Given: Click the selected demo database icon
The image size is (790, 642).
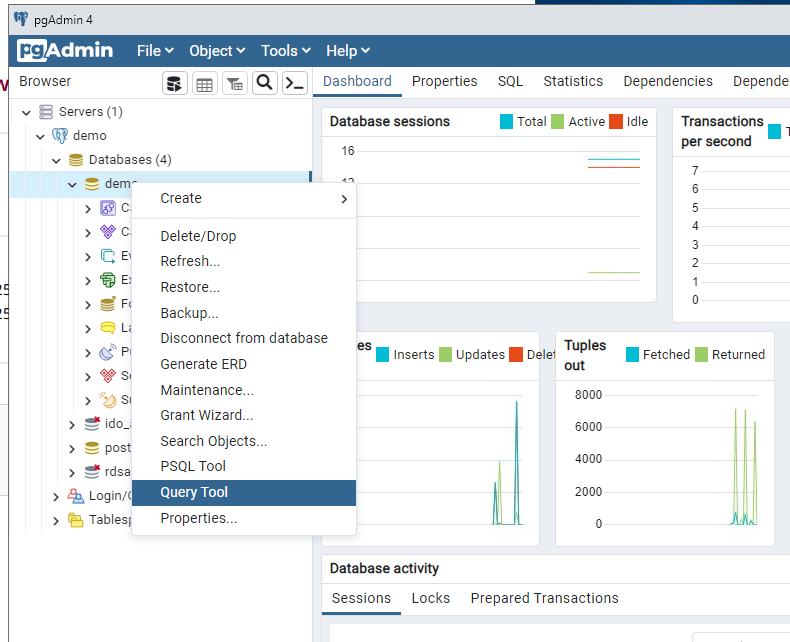Looking at the screenshot, I should [92, 184].
